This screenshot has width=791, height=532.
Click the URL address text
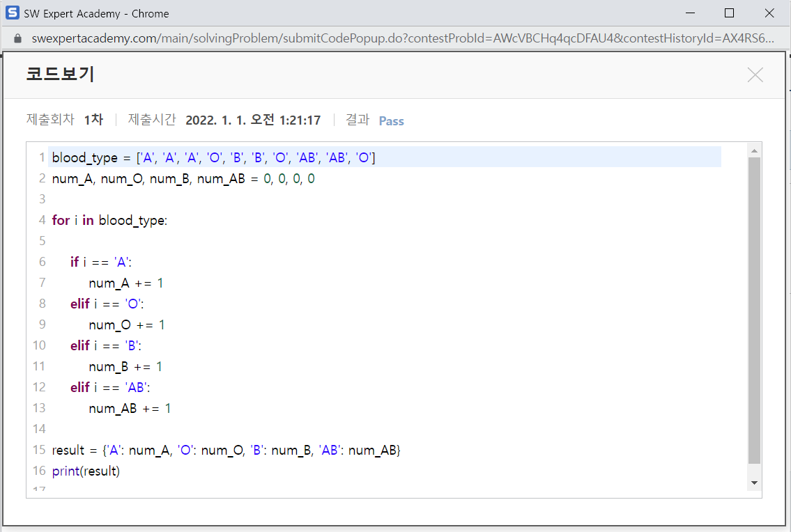(403, 39)
